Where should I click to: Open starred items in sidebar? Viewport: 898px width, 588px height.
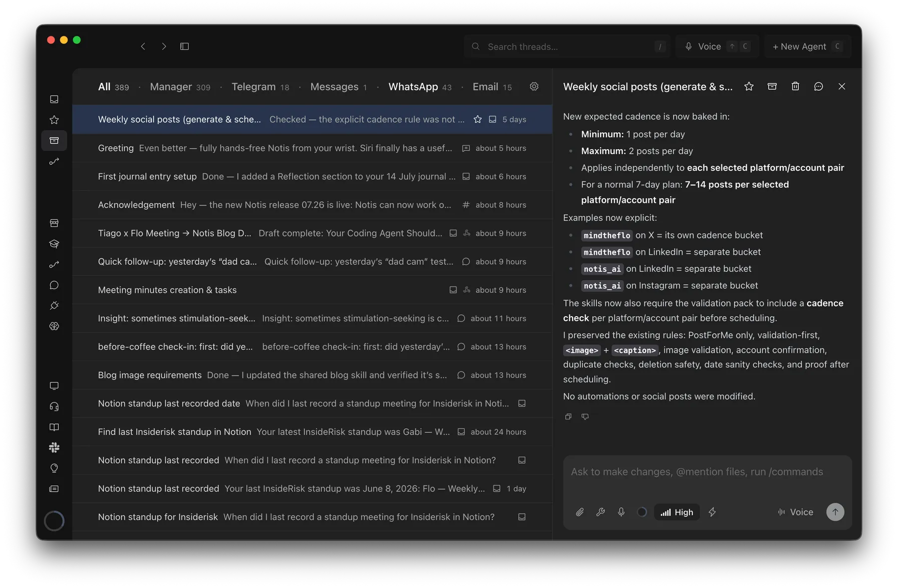(54, 120)
